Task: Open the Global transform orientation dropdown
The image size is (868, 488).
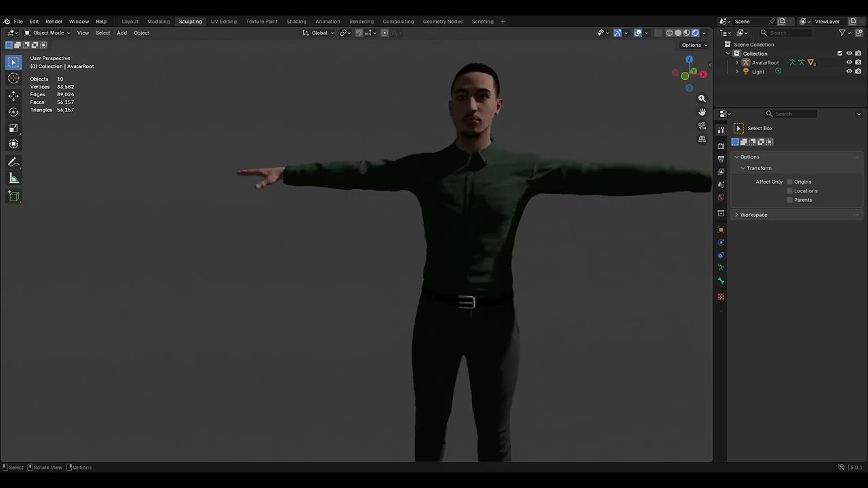Action: [x=318, y=33]
